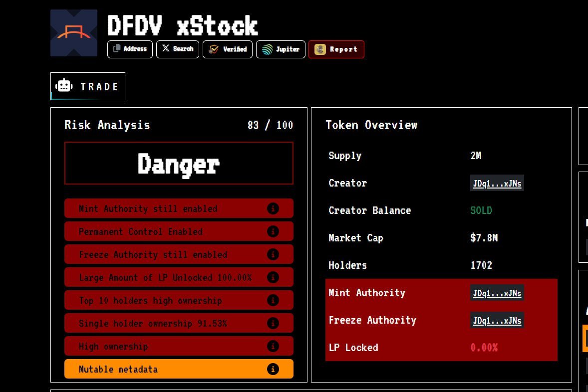The image size is (588, 392).
Task: Click the LP Locked label
Action: [353, 348]
